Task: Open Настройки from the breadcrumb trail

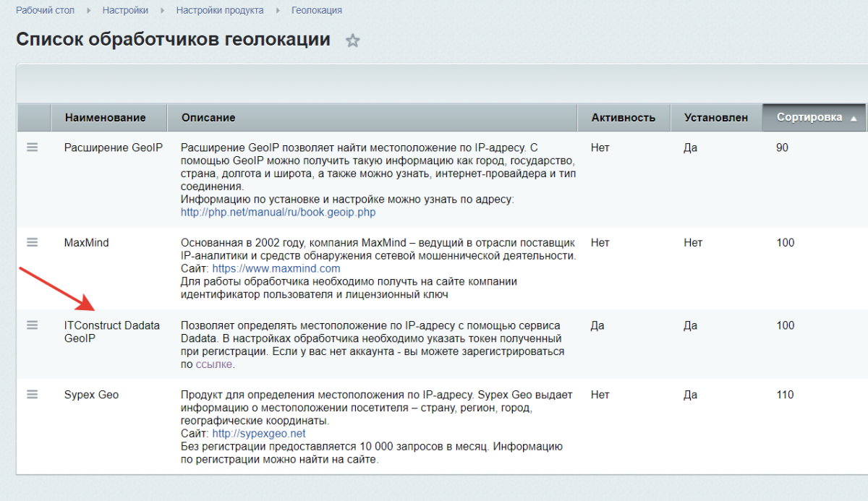Action: [125, 10]
